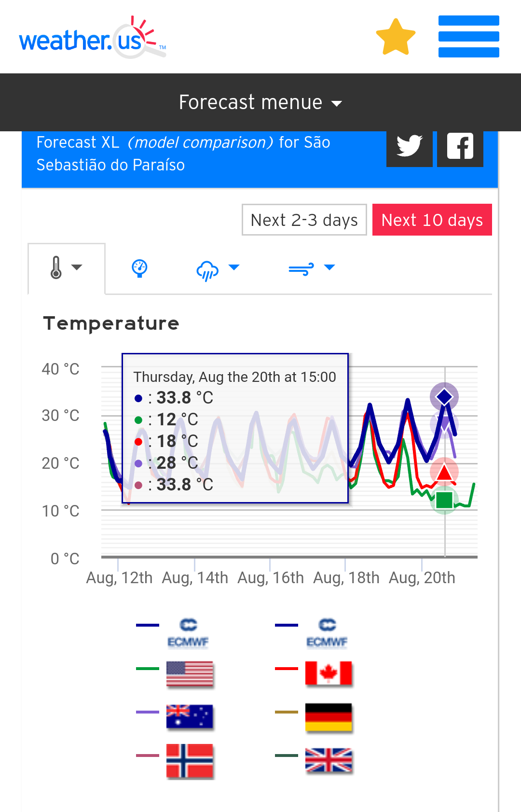Image resolution: width=521 pixels, height=812 pixels.
Task: Toggle the German flag model series
Action: tap(329, 718)
